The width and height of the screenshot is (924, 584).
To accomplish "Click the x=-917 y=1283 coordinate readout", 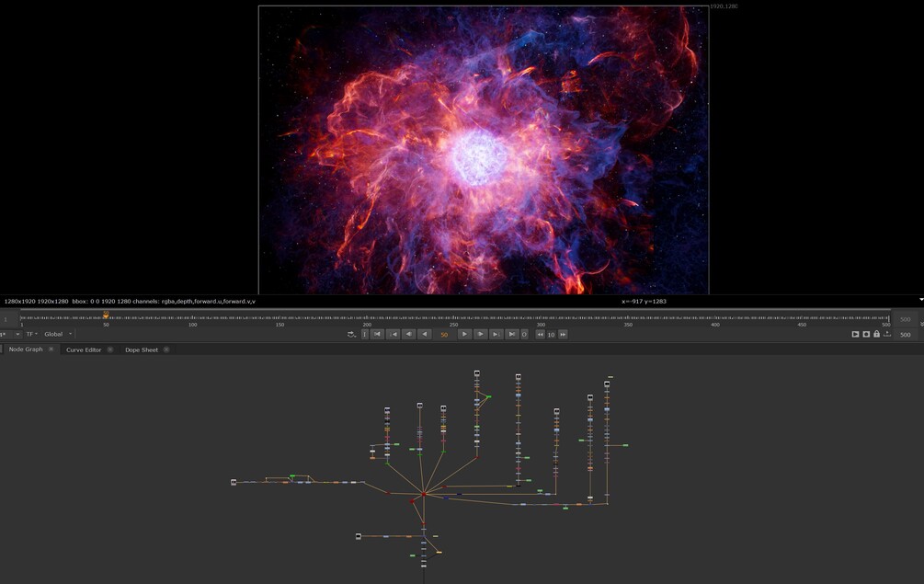I will coord(645,301).
